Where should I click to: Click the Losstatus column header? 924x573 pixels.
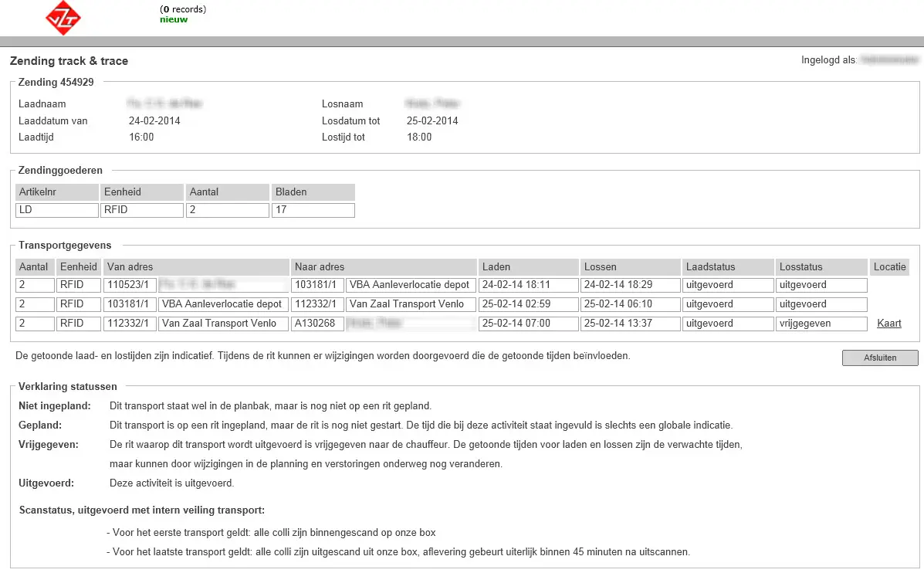821,267
